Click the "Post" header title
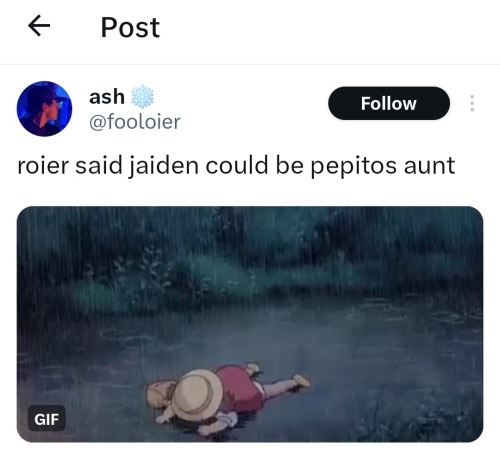This screenshot has width=500, height=456. coord(130,27)
